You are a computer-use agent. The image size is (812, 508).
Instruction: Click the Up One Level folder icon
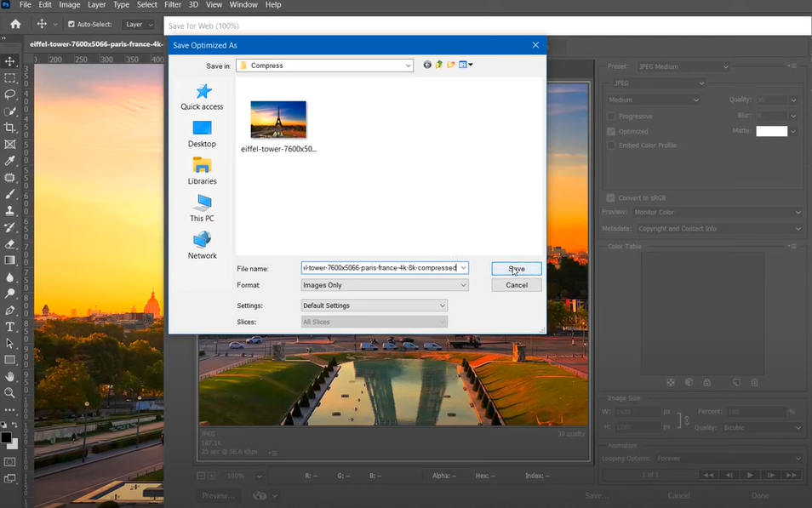click(439, 65)
